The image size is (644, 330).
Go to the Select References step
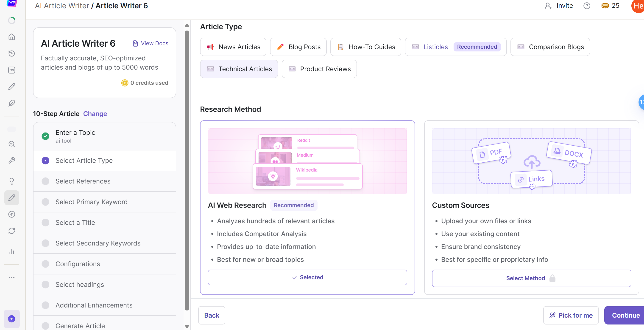pyautogui.click(x=83, y=181)
